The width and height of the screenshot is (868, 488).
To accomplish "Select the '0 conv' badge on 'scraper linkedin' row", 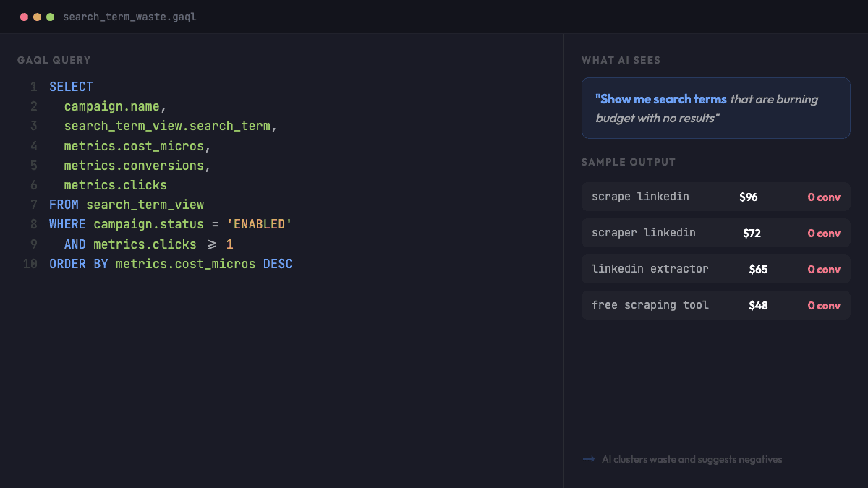I will pyautogui.click(x=824, y=233).
